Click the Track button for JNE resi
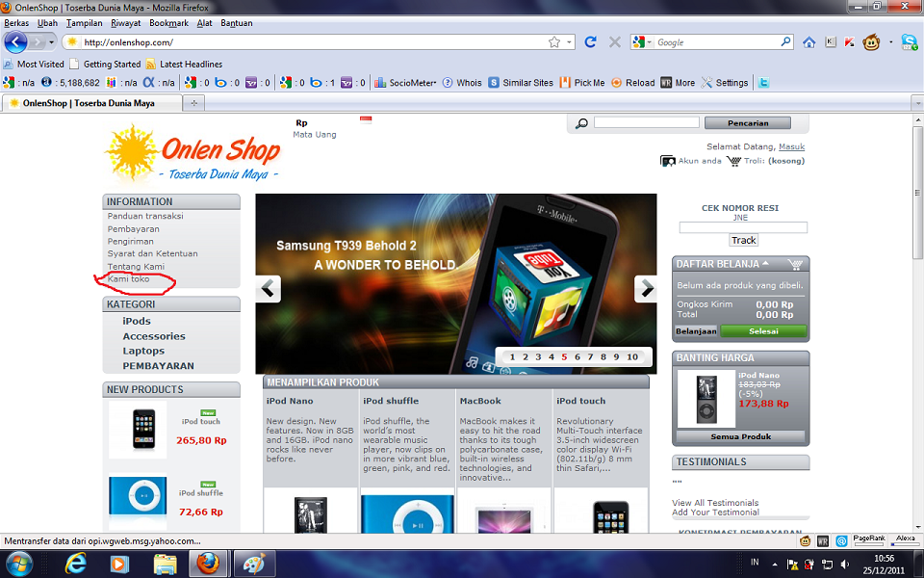Screen dimensions: 924x578 [744, 240]
